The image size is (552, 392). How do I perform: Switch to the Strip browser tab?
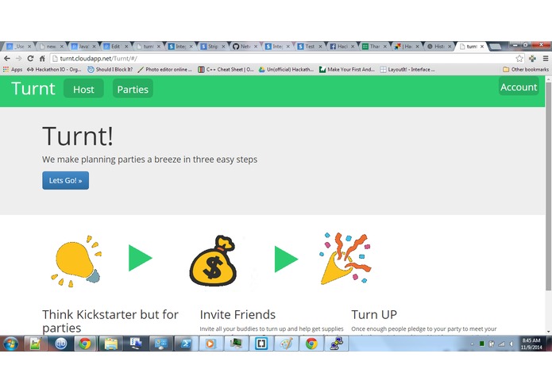click(x=211, y=46)
